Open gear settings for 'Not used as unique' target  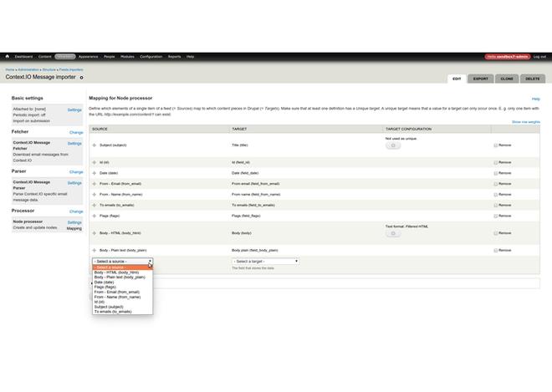tap(393, 145)
